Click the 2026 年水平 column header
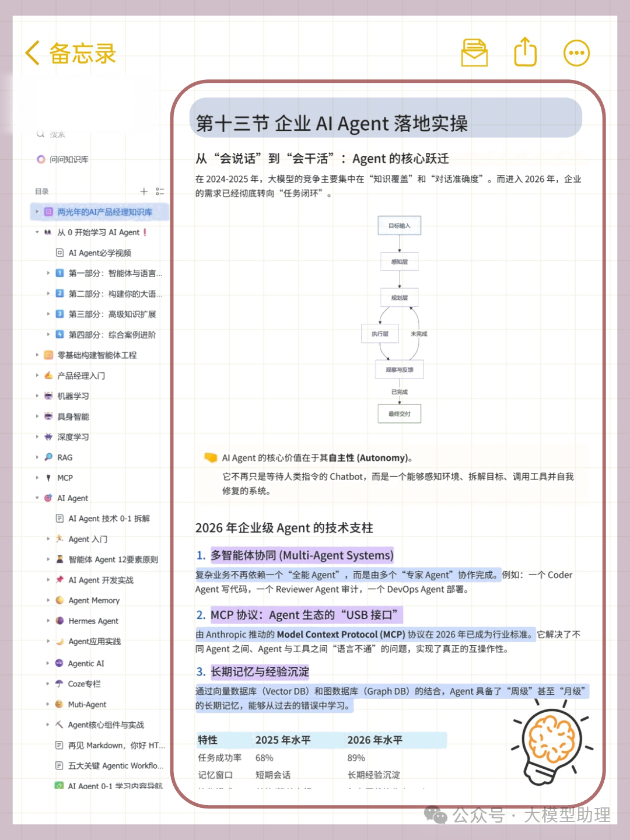The width and height of the screenshot is (630, 840). coord(375,740)
